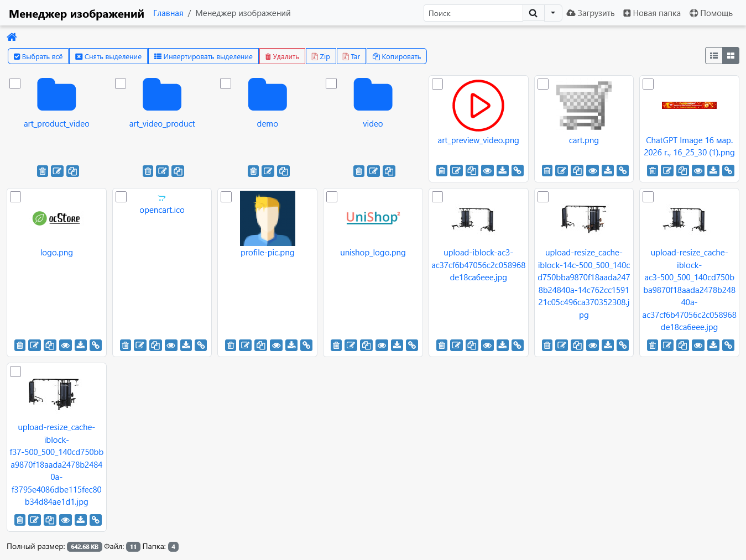The width and height of the screenshot is (746, 560).
Task: Copy unishop_logo.png using its copy icon
Action: pyautogui.click(x=367, y=346)
